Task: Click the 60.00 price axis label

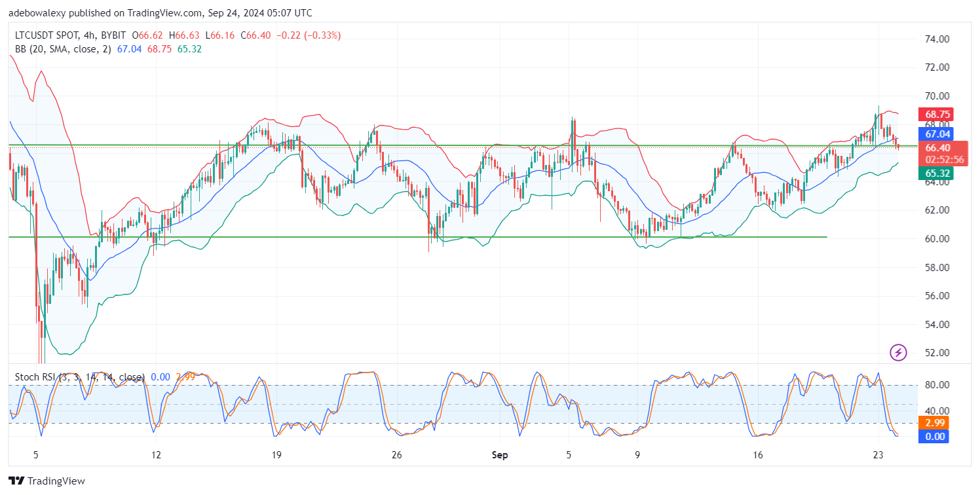Action: (x=936, y=238)
